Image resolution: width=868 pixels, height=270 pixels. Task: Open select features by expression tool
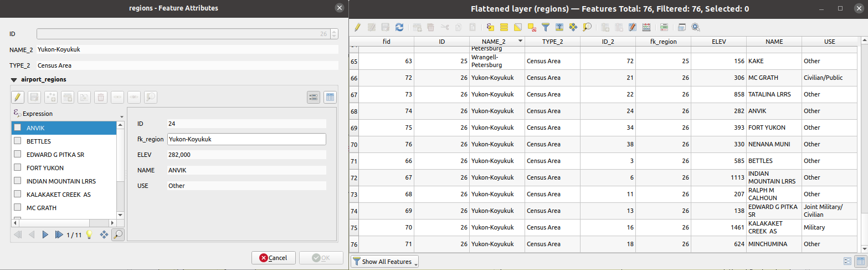click(x=490, y=27)
